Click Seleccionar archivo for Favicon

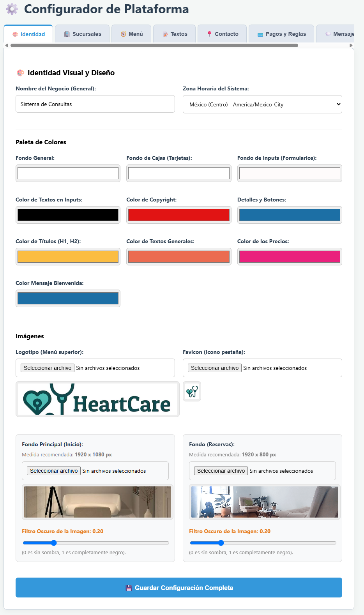pos(215,368)
